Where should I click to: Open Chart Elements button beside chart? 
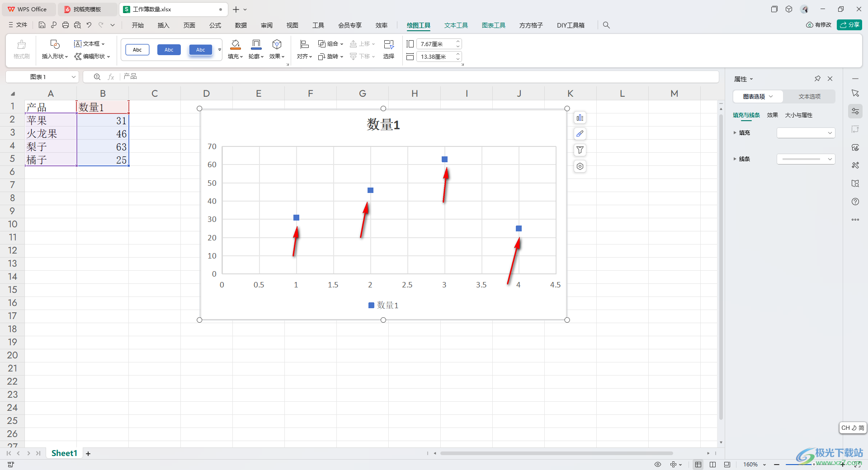click(x=580, y=118)
